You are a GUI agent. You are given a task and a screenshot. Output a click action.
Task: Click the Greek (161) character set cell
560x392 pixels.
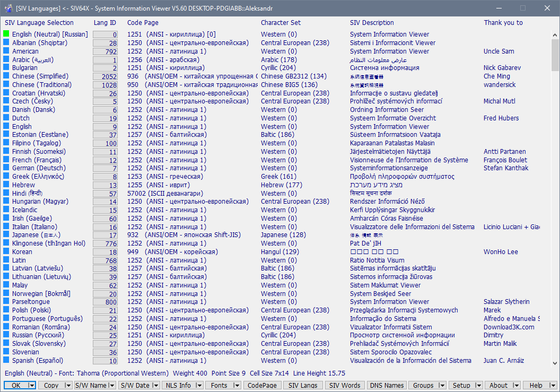[278, 176]
